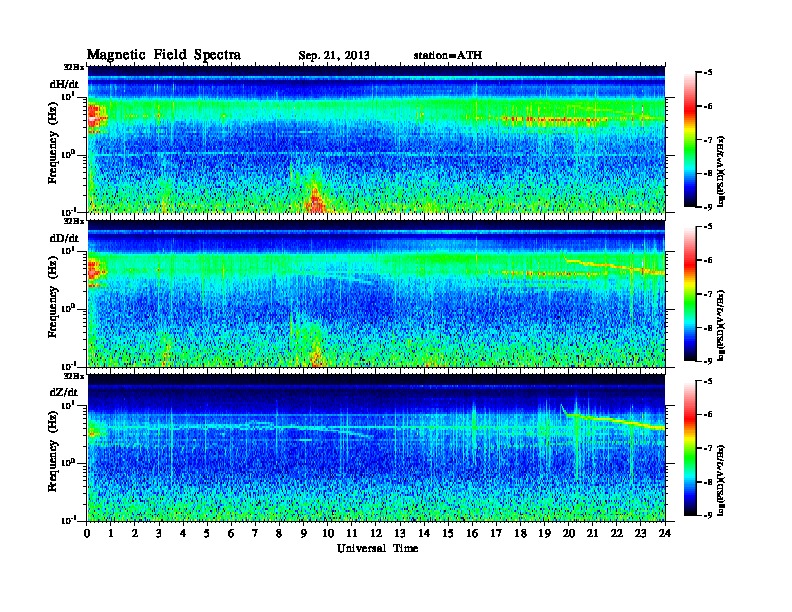The height and width of the screenshot is (612, 792).
Task: Click the -9 tick on dZ/dt color scale
Action: [708, 515]
